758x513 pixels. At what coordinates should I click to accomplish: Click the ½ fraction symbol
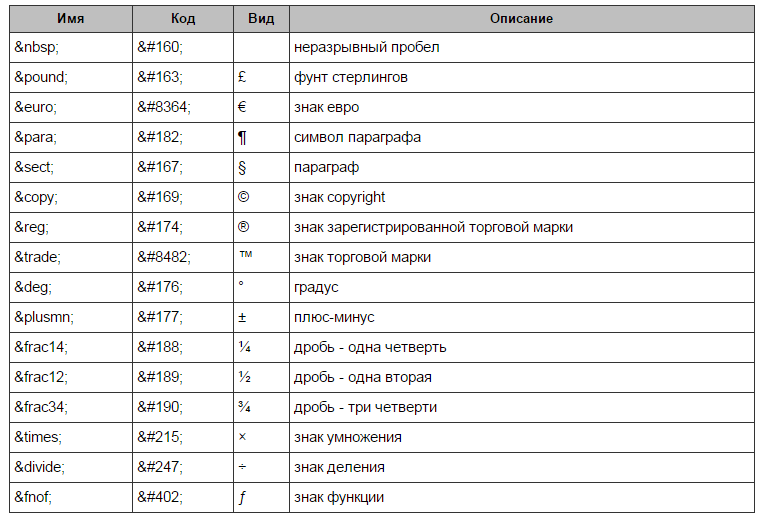click(244, 377)
